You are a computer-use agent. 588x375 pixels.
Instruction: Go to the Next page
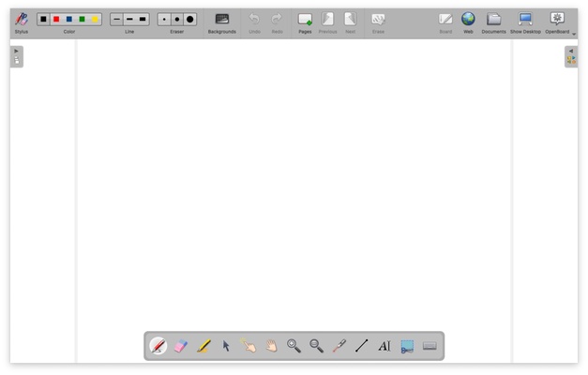(x=350, y=22)
